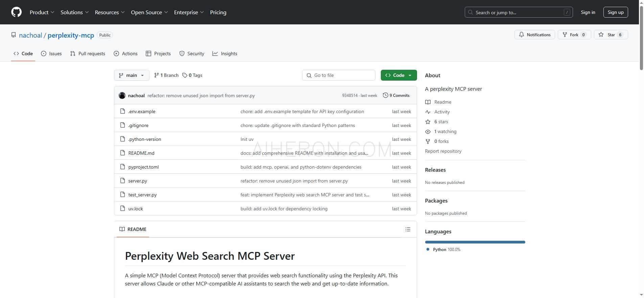The width and height of the screenshot is (644, 298).
Task: Click file icon next to .env.example
Action: point(123,111)
